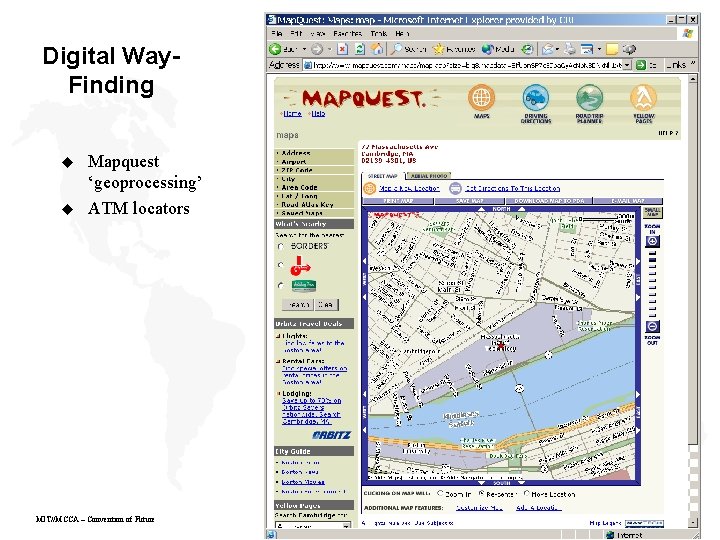Open the MapQuest Home link
The width and height of the screenshot is (720, 540).
292,113
